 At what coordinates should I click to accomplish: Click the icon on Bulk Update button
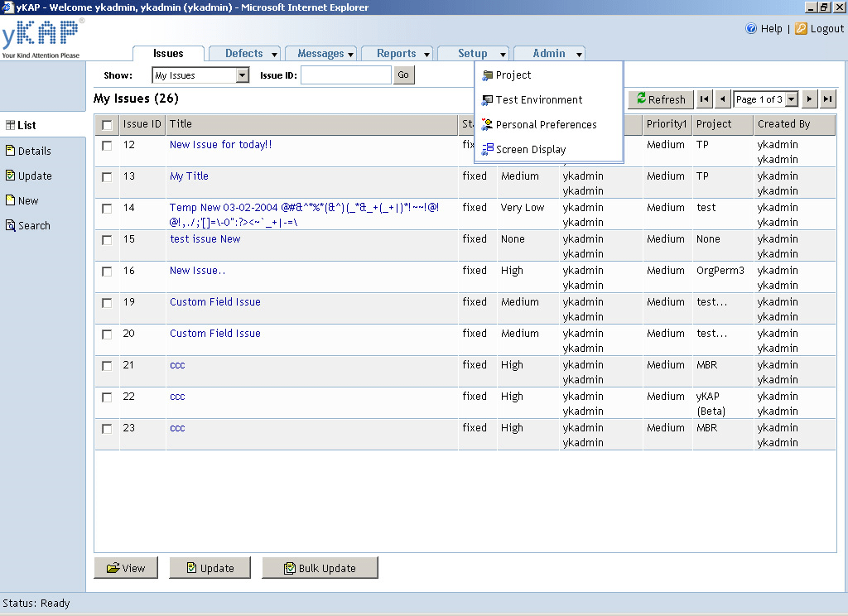pyautogui.click(x=290, y=568)
